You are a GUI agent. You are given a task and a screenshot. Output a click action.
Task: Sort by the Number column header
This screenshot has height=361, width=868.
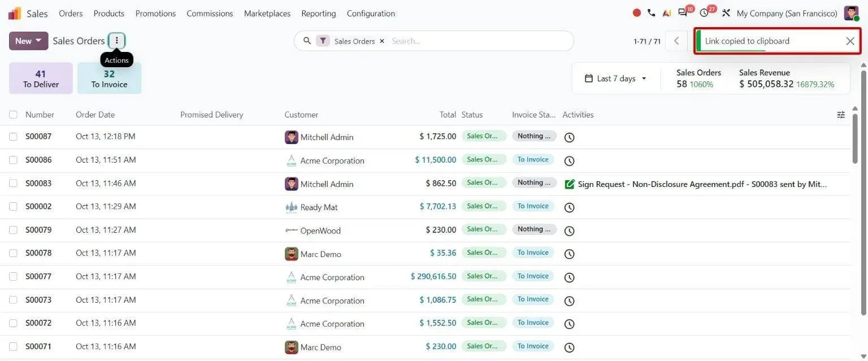pos(40,115)
